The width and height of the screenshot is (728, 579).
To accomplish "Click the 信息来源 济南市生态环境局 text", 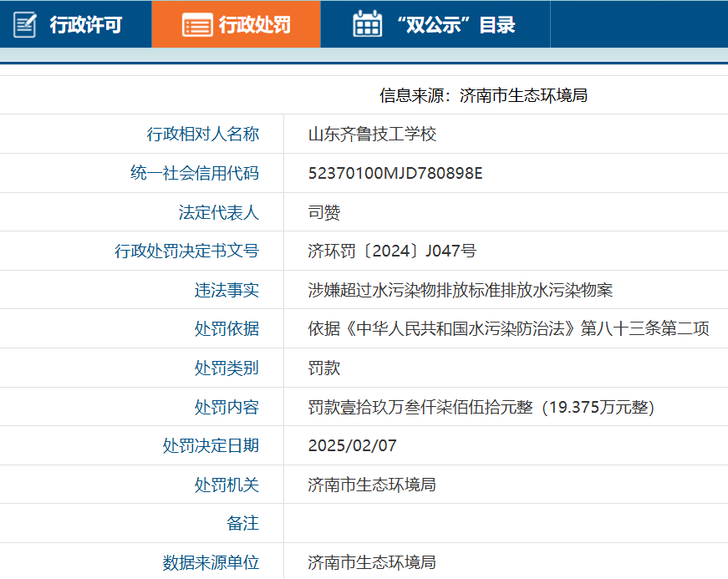I will (483, 95).
